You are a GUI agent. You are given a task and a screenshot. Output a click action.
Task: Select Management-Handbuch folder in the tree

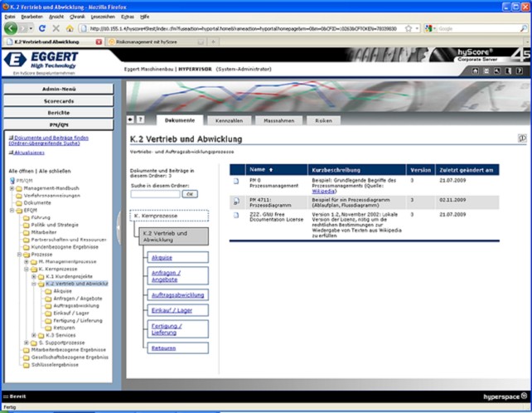[x=51, y=188]
